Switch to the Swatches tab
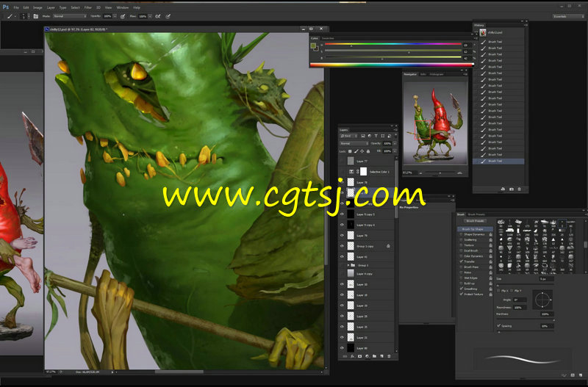The image size is (588, 387). point(328,38)
